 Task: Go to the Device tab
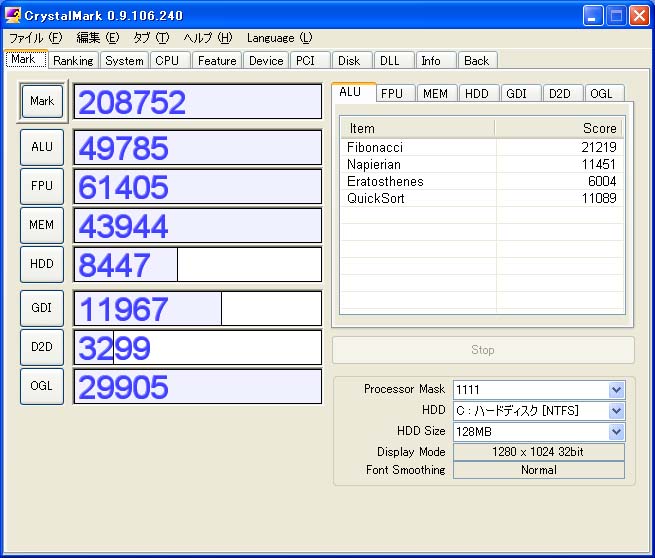[266, 61]
